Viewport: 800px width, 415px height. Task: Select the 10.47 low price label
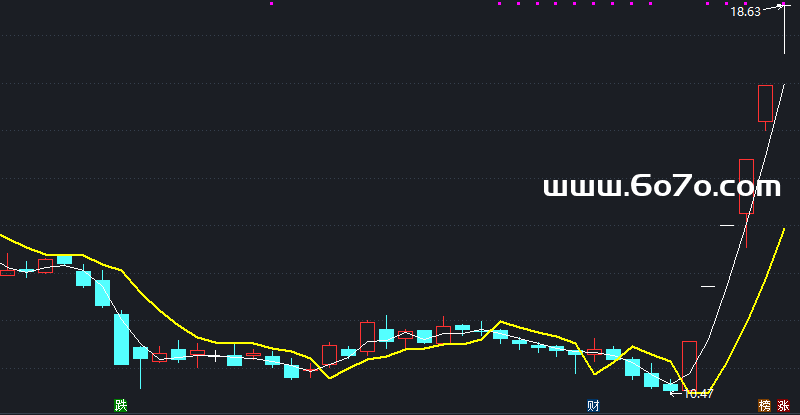(x=697, y=394)
